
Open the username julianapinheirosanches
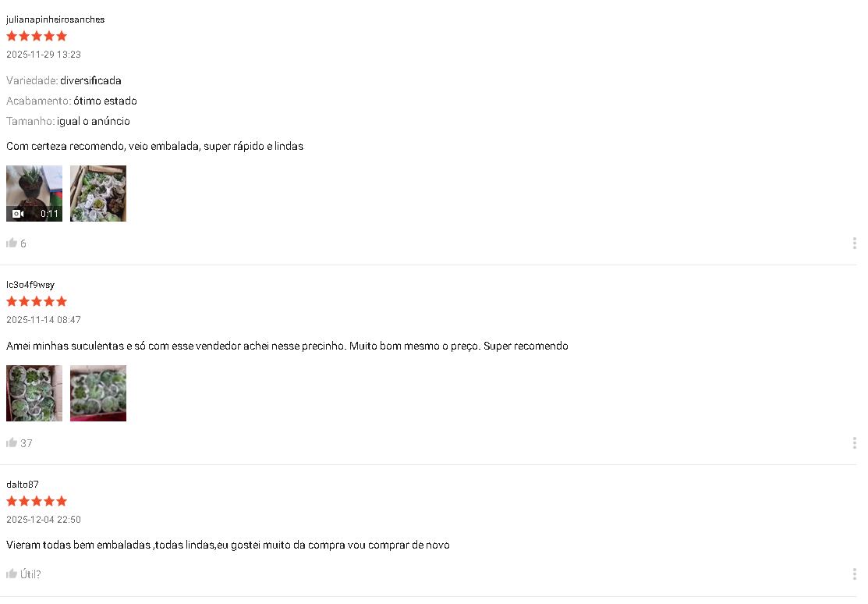tap(55, 19)
